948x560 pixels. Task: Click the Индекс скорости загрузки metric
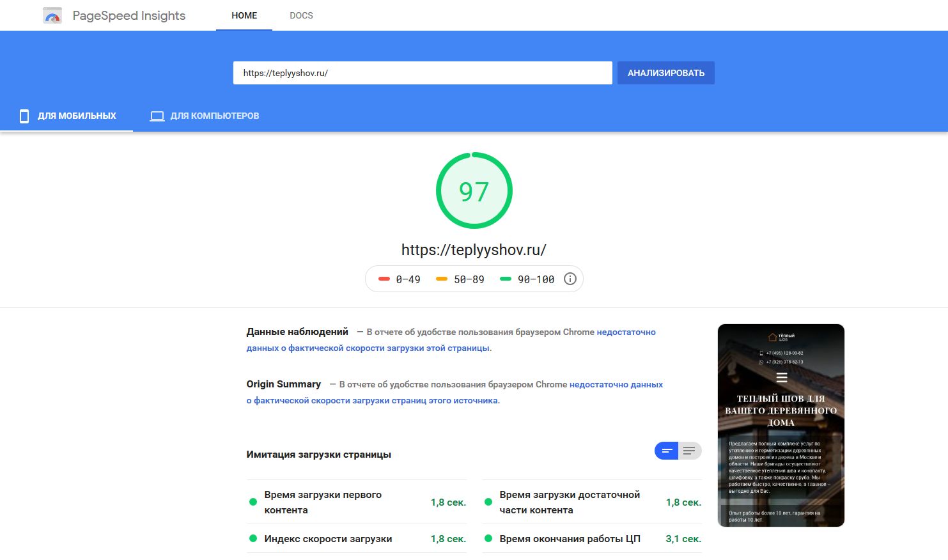tap(357, 539)
